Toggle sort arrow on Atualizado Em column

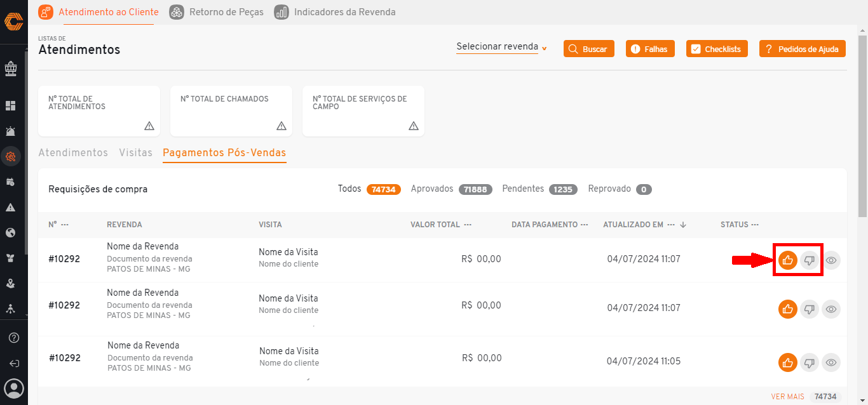[683, 225]
